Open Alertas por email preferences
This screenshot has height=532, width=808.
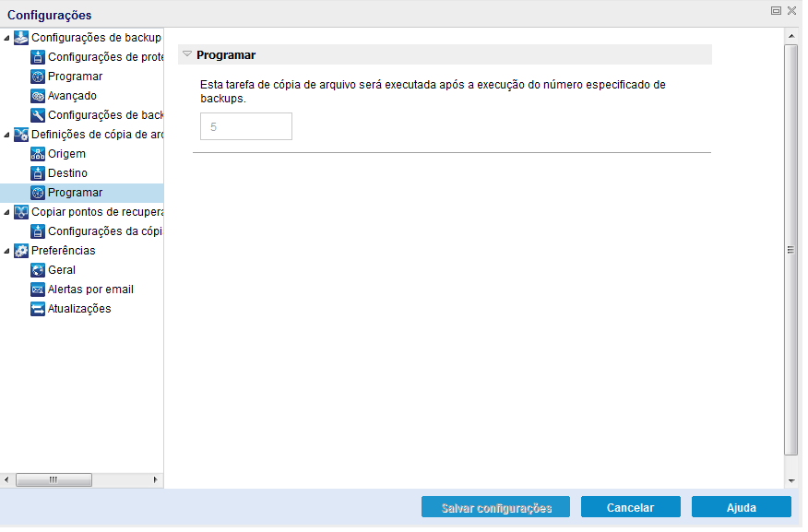pyautogui.click(x=90, y=290)
